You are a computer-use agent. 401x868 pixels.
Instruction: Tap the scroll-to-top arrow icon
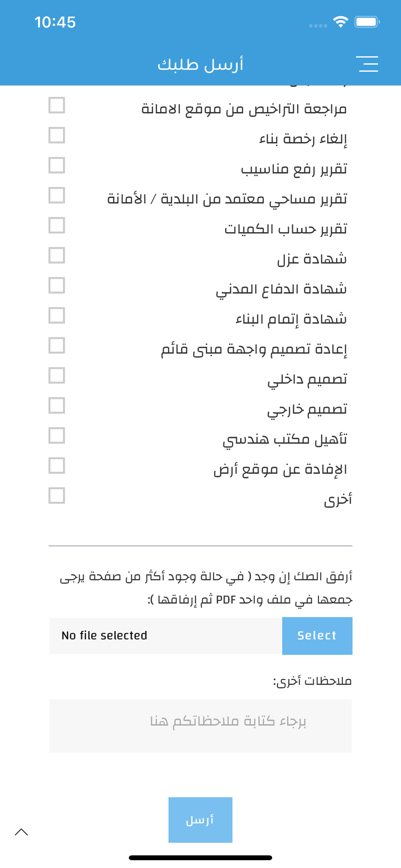pyautogui.click(x=21, y=832)
